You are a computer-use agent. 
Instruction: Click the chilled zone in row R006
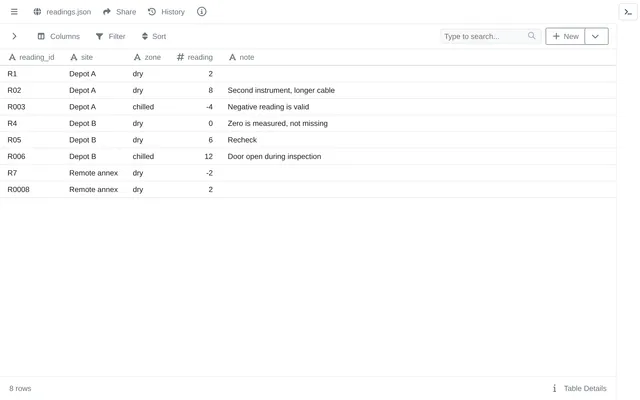143,156
